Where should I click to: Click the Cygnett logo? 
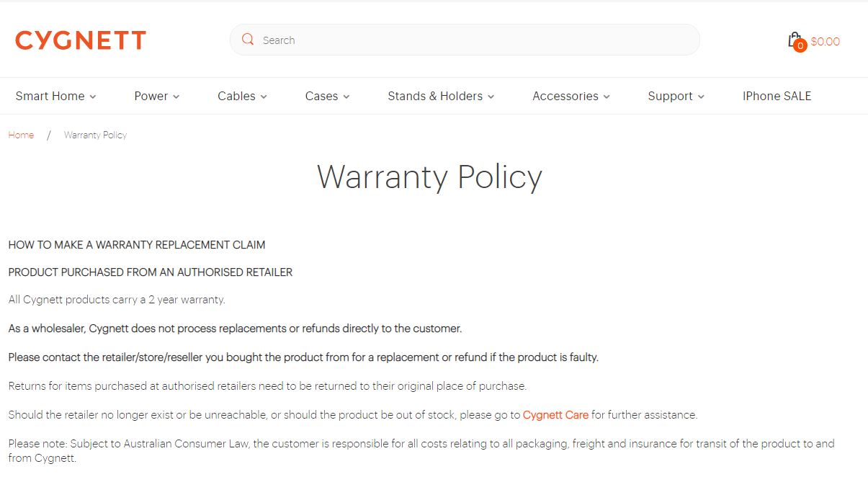point(81,40)
